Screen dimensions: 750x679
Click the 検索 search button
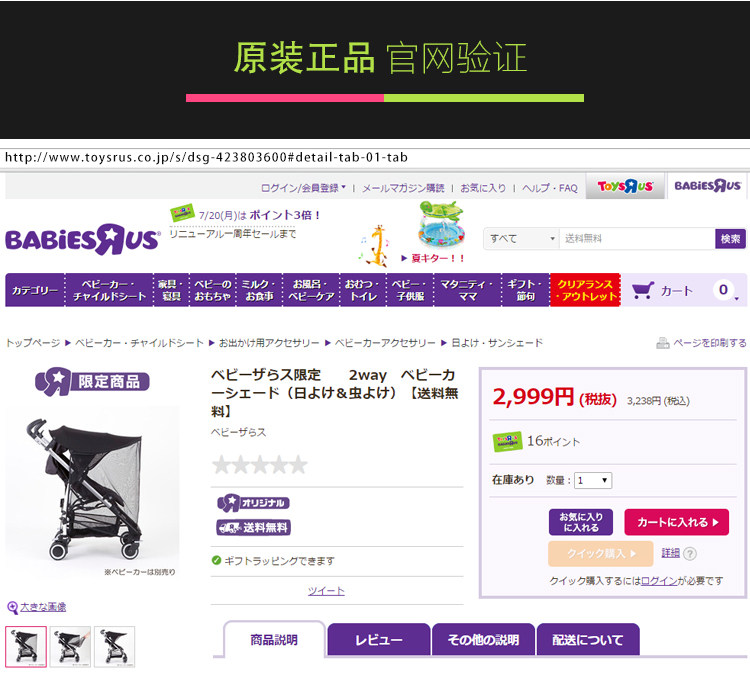[x=730, y=238]
